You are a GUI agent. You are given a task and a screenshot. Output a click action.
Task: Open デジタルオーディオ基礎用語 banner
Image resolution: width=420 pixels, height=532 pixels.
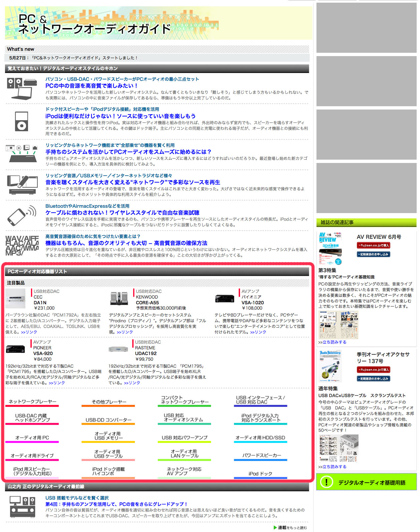click(x=366, y=482)
